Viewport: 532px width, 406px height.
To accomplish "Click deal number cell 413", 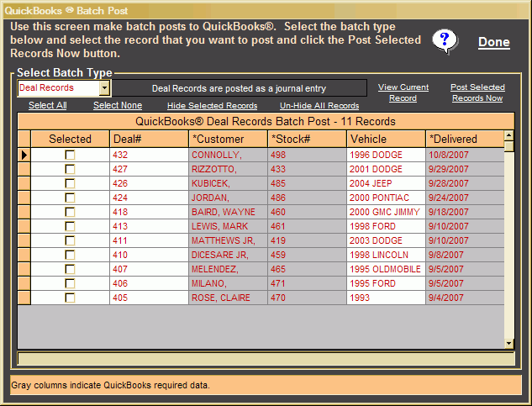I will pos(149,226).
